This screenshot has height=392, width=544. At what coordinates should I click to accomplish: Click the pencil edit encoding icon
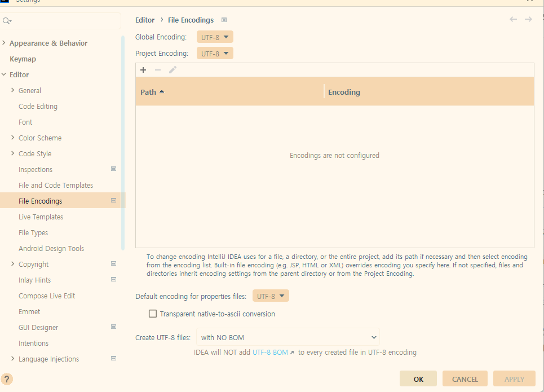tap(173, 70)
